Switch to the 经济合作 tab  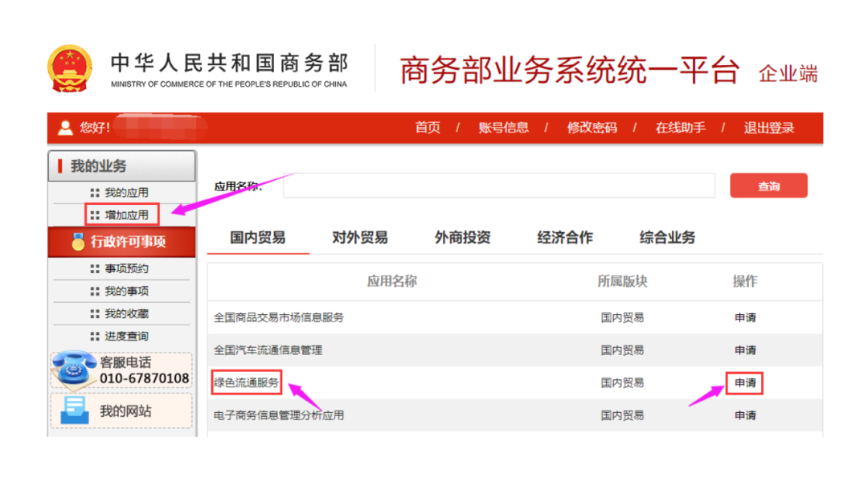(x=565, y=238)
